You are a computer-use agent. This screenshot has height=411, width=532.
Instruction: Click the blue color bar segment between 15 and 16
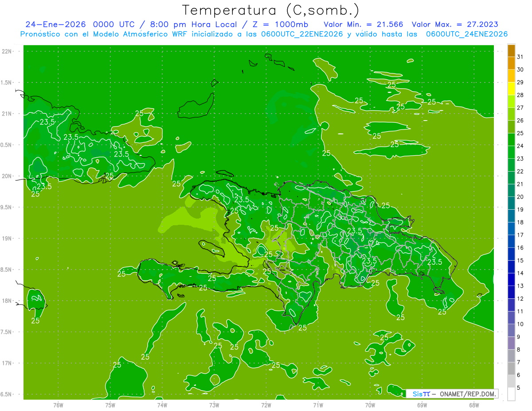point(511,254)
